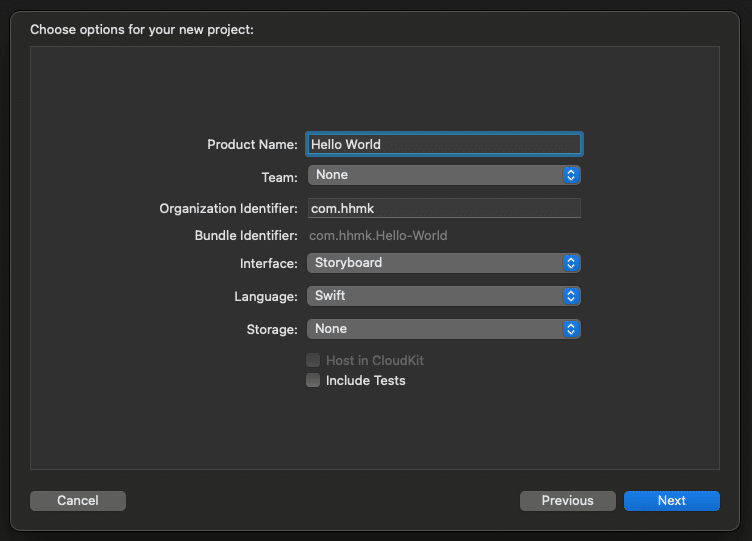Open the Interface dropdown showing Storyboard

[444, 263]
